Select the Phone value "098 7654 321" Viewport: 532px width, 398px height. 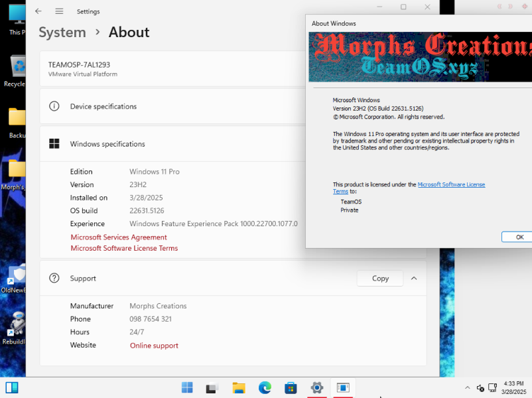[x=151, y=319]
